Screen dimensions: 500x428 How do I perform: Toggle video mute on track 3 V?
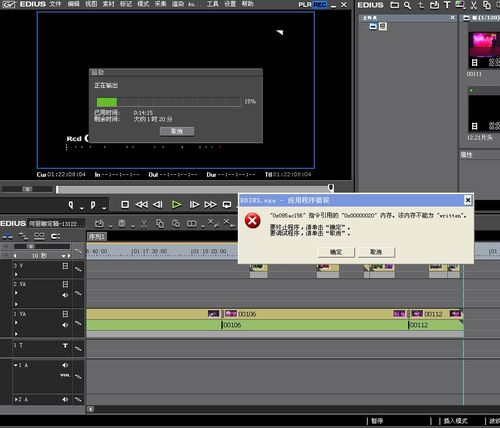tap(65, 266)
